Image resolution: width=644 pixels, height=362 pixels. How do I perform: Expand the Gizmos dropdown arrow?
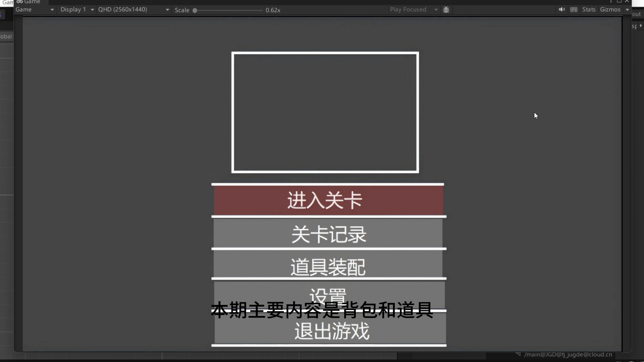click(628, 10)
